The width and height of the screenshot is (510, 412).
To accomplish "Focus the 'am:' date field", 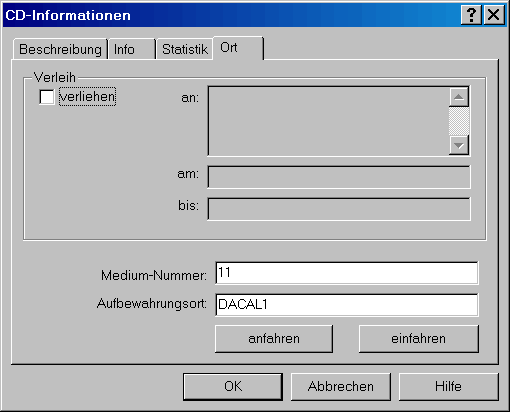I will (339, 177).
